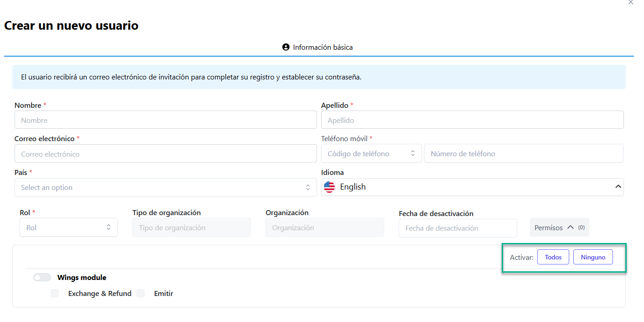Click the US flag icon in Idioma
This screenshot has height=322, width=644.
point(329,187)
